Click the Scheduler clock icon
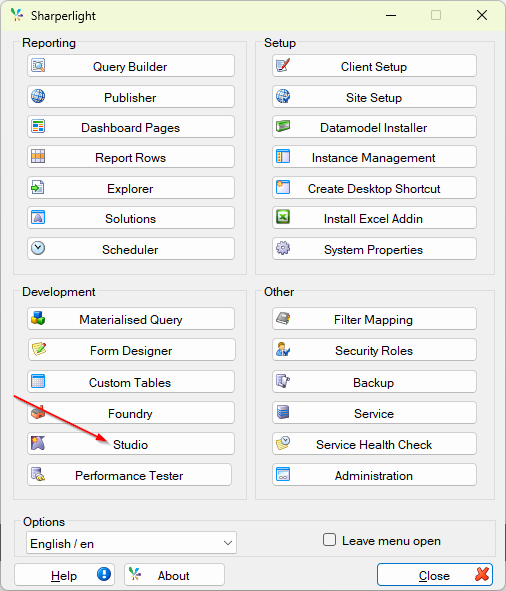Image resolution: width=506 pixels, height=591 pixels. coord(38,248)
